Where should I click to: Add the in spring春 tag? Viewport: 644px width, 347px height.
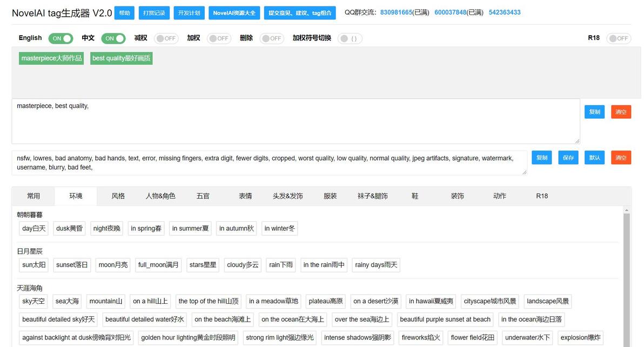pos(146,228)
